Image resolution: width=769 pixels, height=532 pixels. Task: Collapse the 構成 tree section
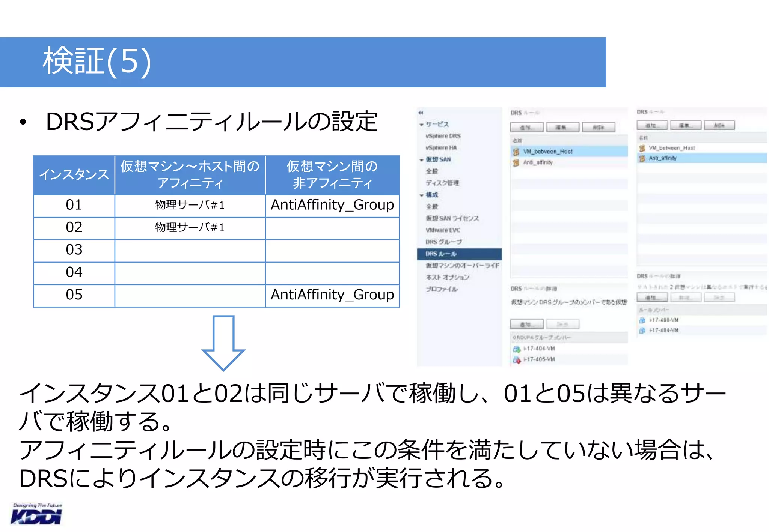click(x=422, y=195)
